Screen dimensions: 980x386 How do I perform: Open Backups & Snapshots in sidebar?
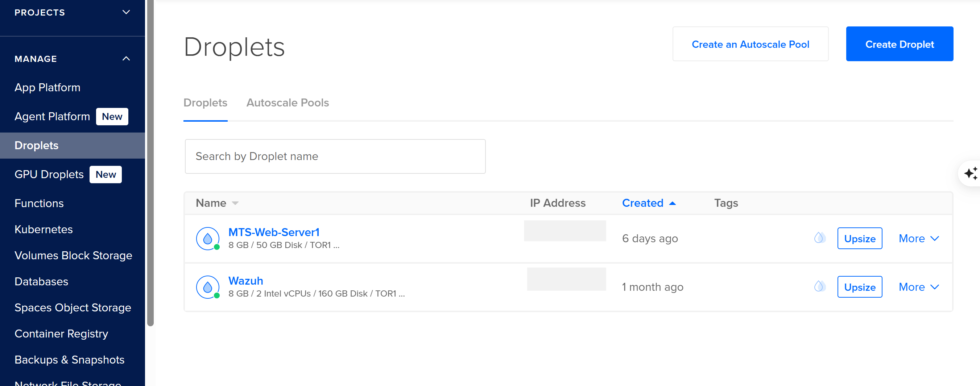click(69, 360)
